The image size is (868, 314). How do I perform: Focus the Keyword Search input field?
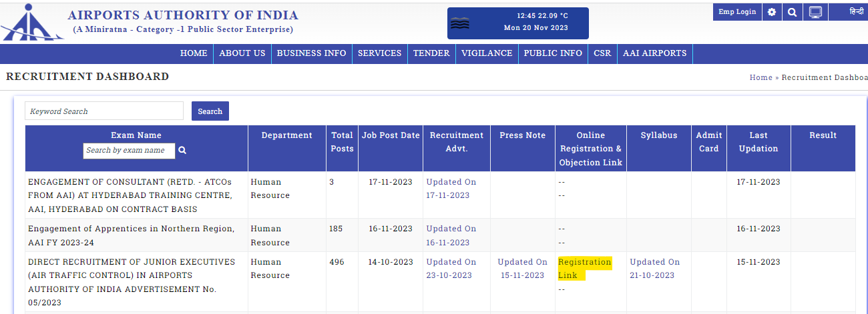pos(104,111)
